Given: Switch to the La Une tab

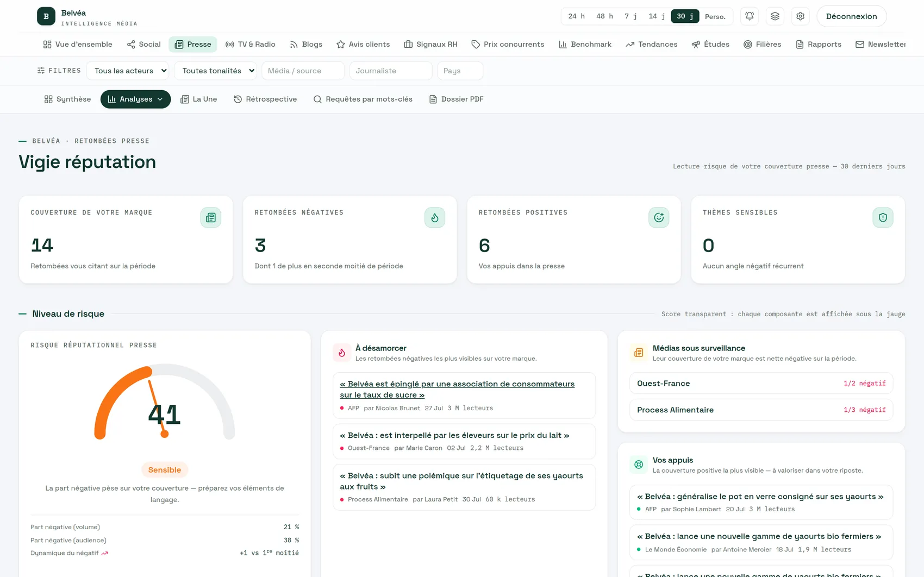Looking at the screenshot, I should tap(199, 99).
